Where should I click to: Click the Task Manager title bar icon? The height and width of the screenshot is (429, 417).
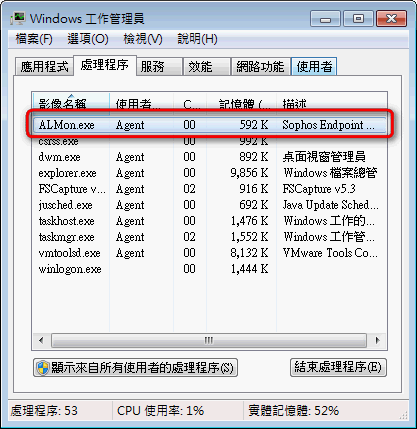18,18
